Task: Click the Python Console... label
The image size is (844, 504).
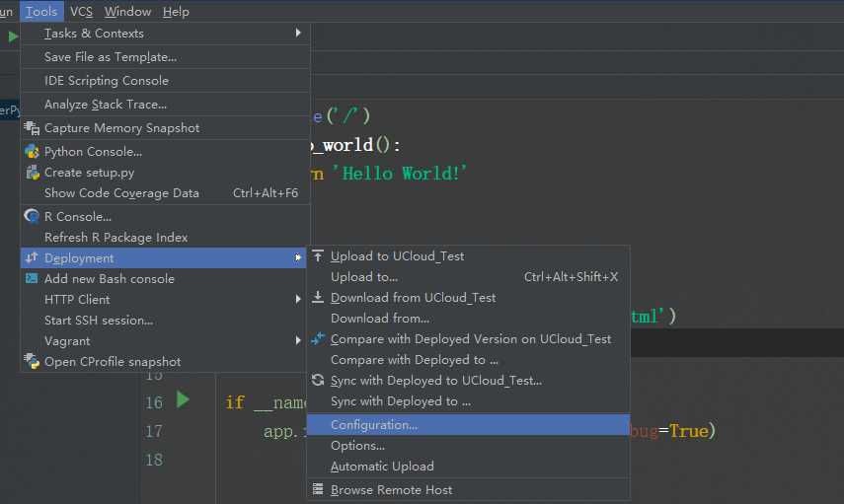Action: [x=93, y=152]
